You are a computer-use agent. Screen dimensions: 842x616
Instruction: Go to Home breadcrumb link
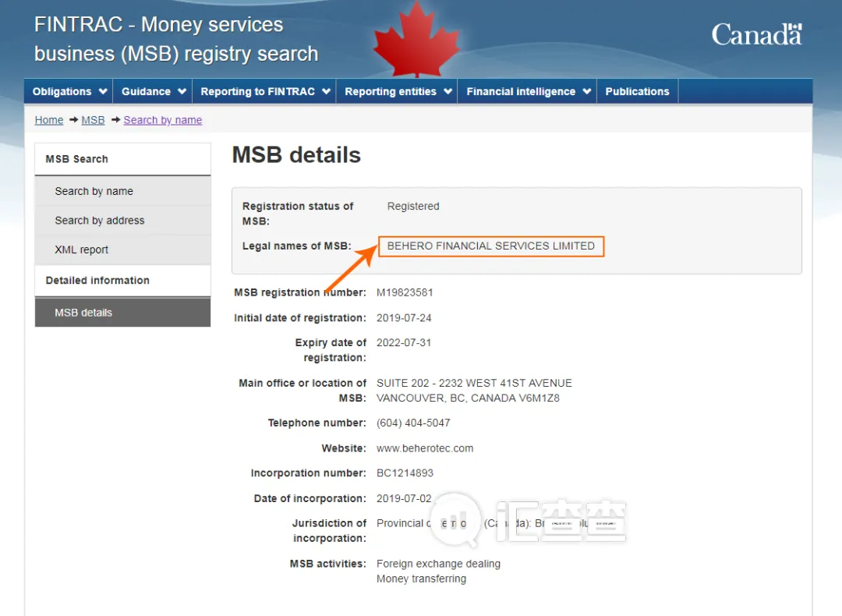coord(49,120)
